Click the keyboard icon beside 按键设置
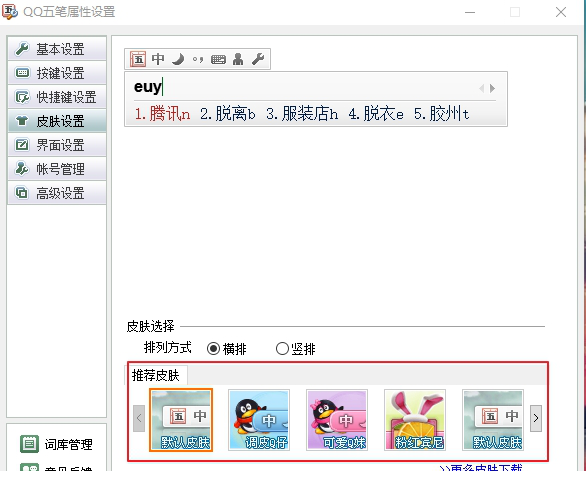 22,73
